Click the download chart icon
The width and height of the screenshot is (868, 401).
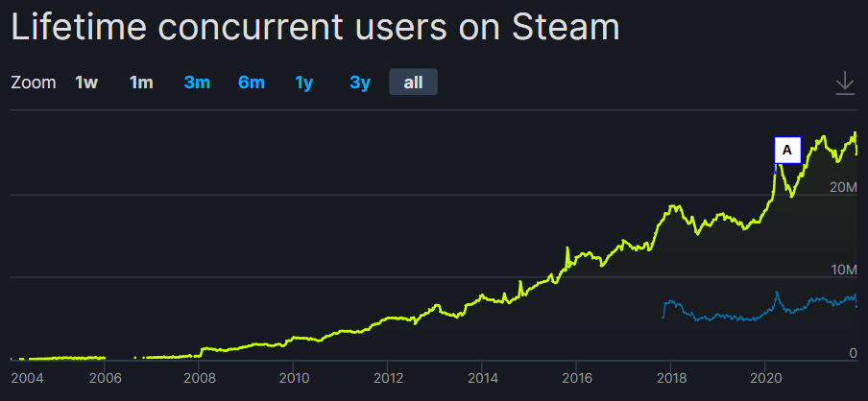coord(845,83)
